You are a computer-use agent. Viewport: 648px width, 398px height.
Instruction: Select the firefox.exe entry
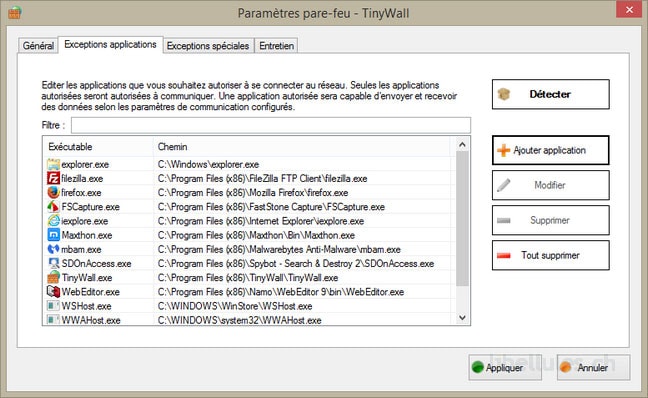coord(81,193)
